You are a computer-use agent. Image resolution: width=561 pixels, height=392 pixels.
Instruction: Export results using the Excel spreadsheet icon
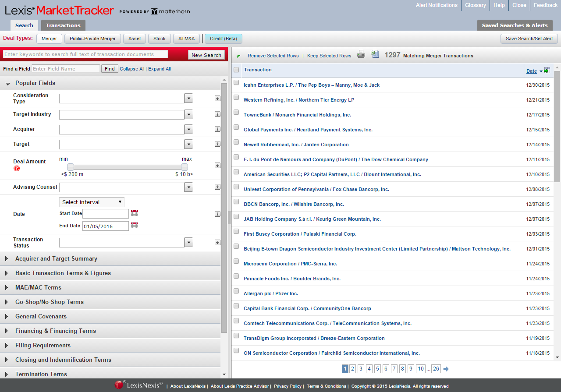(374, 54)
